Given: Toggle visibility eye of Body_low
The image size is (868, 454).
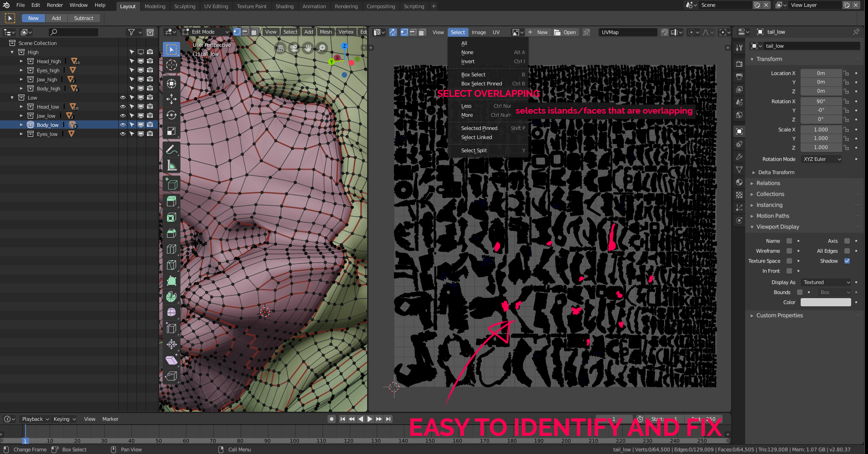Looking at the screenshot, I should coord(122,125).
